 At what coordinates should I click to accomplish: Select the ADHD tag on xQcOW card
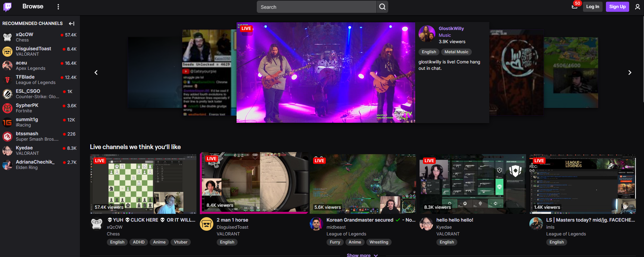pos(139,242)
